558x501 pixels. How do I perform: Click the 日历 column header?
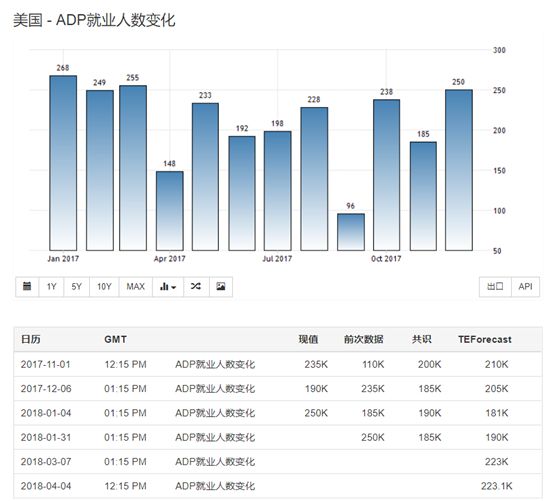pyautogui.click(x=31, y=339)
